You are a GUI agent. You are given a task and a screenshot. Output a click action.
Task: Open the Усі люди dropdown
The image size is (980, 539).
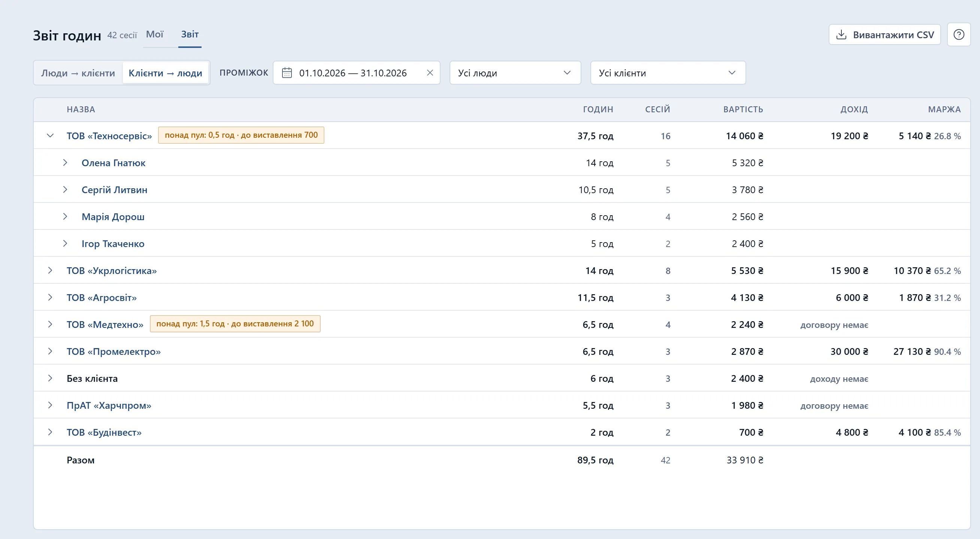coord(515,73)
